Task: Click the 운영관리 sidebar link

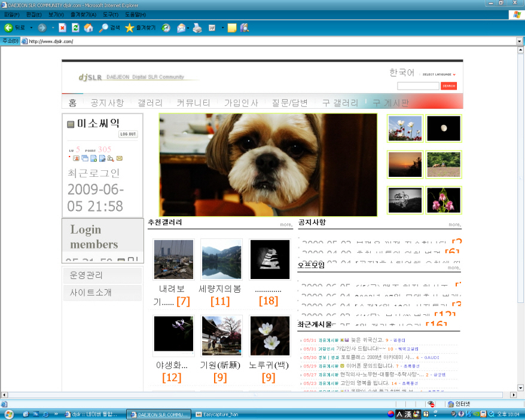Action: coord(86,275)
